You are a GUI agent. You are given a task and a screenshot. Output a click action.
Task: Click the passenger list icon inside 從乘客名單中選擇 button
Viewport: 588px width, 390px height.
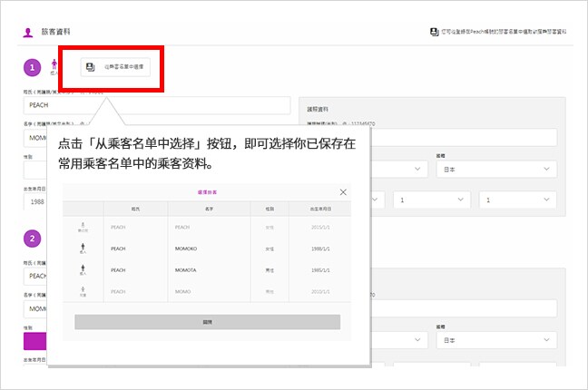point(91,67)
